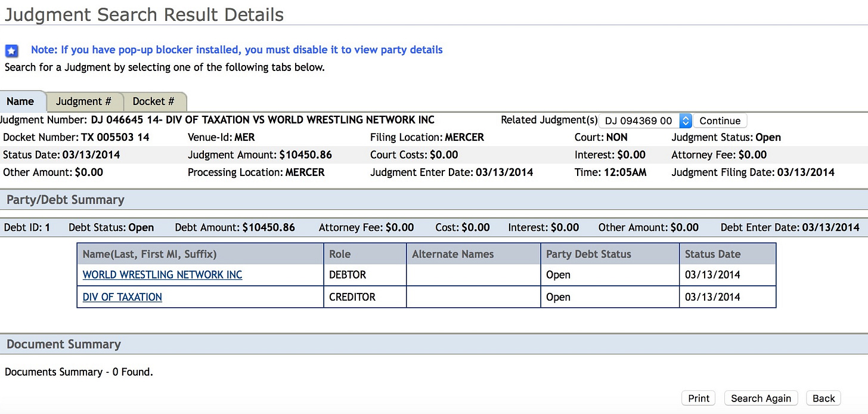Click the Status Date column header
Viewport: 868px width, 414px height.
point(728,254)
